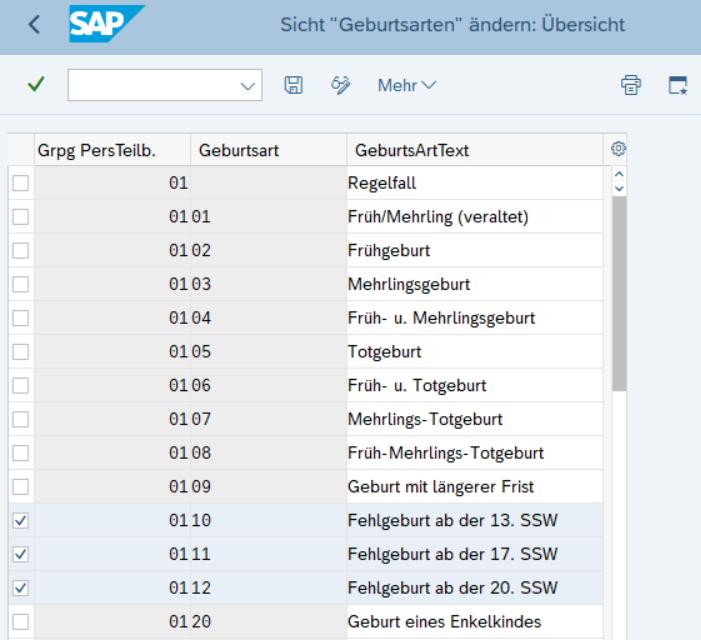Uncheck Fehlgeburt ab der 20. SSW row
This screenshot has width=701, height=640.
21,588
